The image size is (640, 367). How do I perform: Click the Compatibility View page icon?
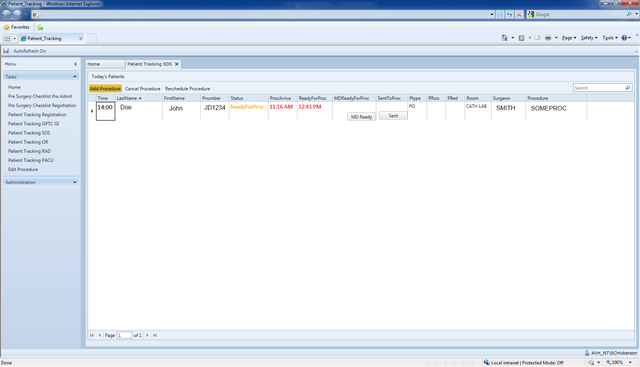click(500, 14)
